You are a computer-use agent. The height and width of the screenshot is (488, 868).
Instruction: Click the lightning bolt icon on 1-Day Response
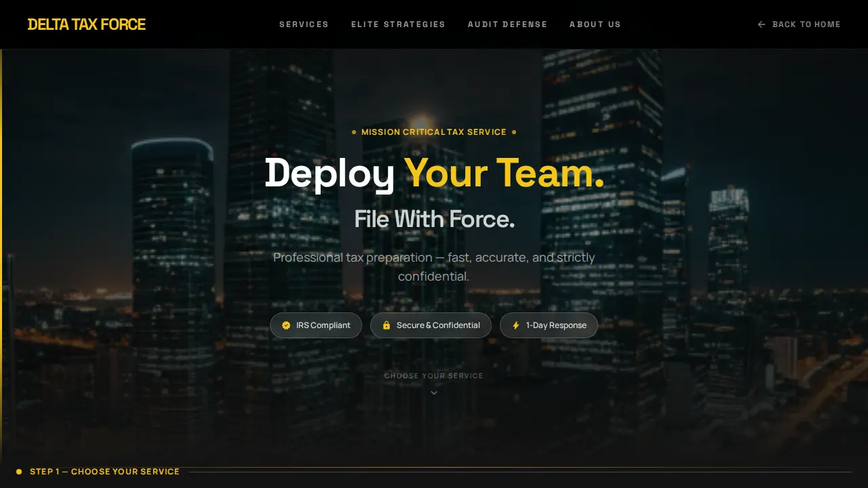pos(516,325)
